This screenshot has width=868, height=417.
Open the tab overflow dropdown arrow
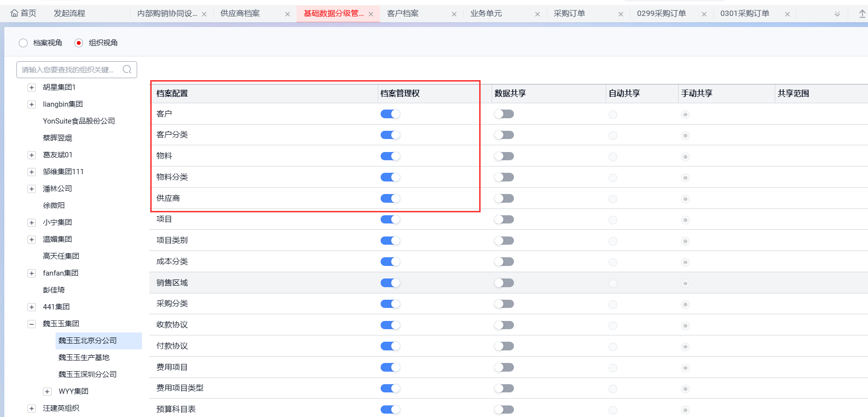coord(837,14)
